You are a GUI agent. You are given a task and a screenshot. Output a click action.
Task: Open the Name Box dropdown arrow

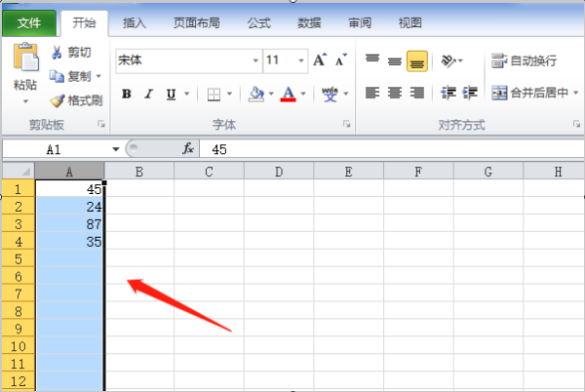[x=116, y=149]
